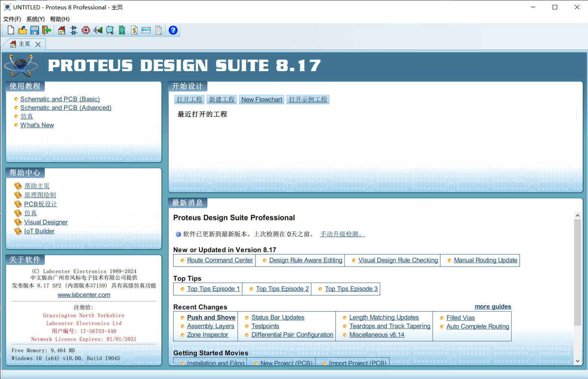This screenshot has height=379, width=588.
Task: Open the Assembly Layers link
Action: (x=211, y=326)
